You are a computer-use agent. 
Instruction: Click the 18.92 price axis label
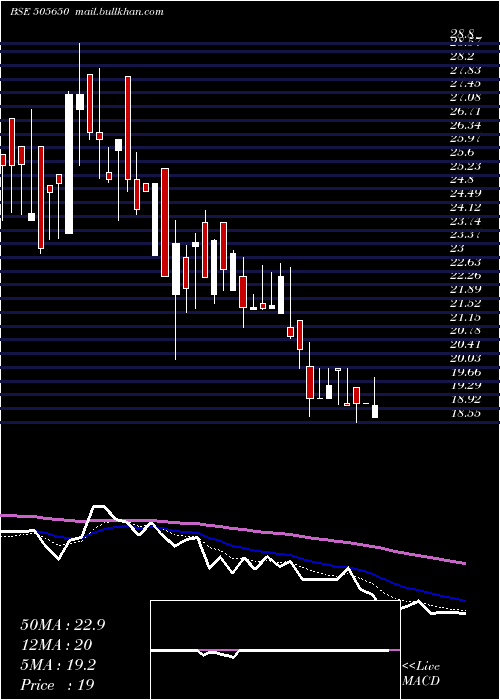[465, 399]
